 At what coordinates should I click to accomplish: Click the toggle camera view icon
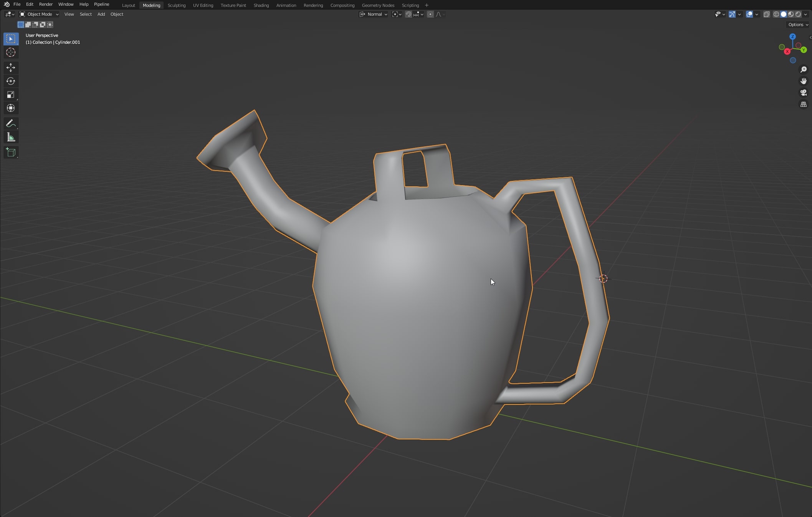point(803,93)
